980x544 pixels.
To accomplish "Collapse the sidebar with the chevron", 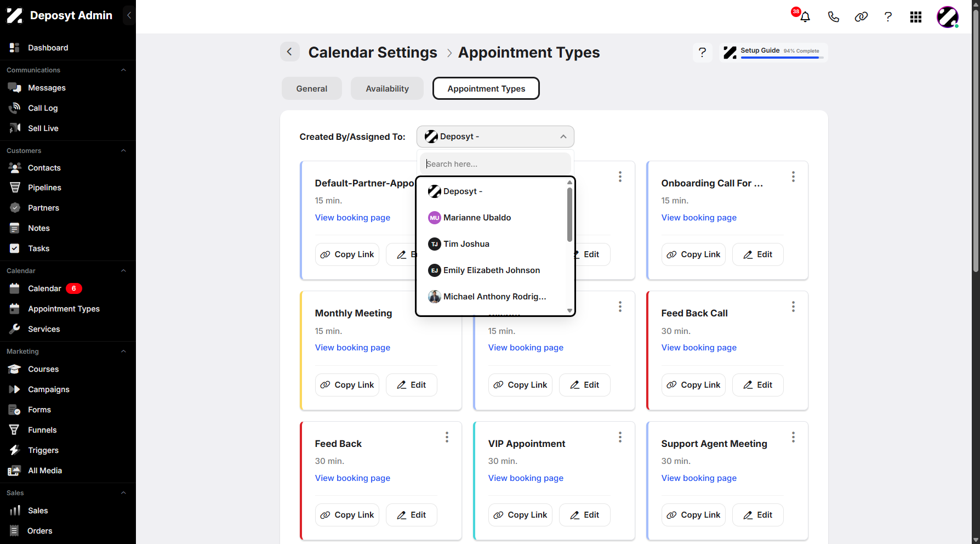I will click(x=129, y=15).
